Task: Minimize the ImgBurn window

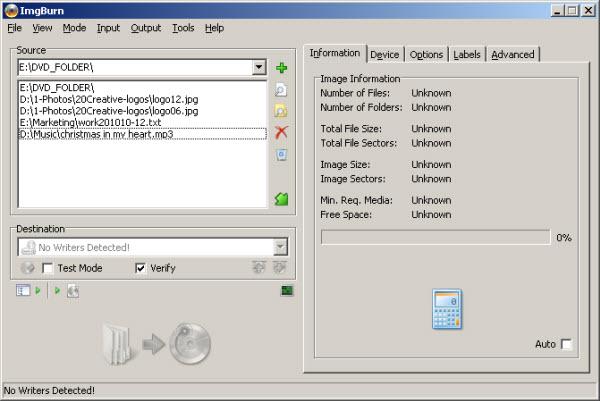Action: [557, 10]
